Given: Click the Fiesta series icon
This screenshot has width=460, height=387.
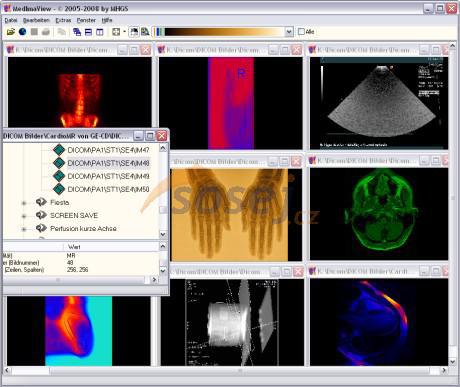Looking at the screenshot, I should click(x=41, y=202).
